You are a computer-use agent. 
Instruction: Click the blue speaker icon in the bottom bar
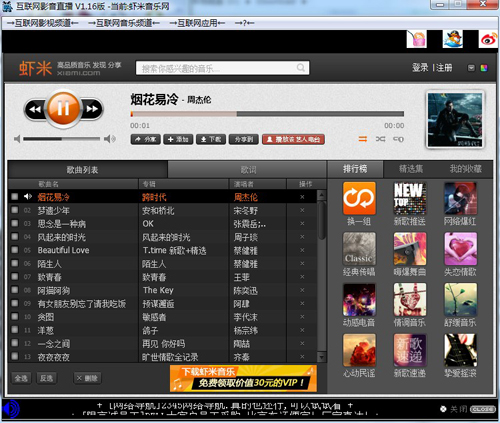click(x=11, y=409)
